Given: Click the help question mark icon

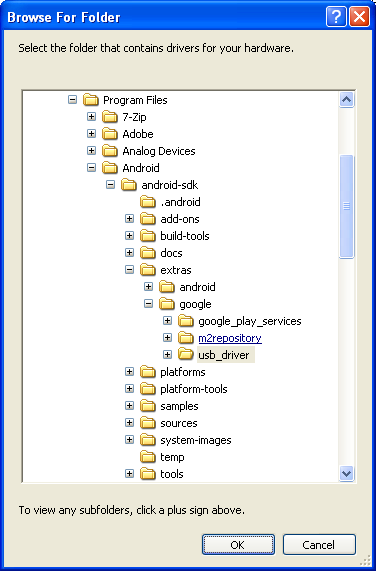Looking at the screenshot, I should pyautogui.click(x=336, y=17).
